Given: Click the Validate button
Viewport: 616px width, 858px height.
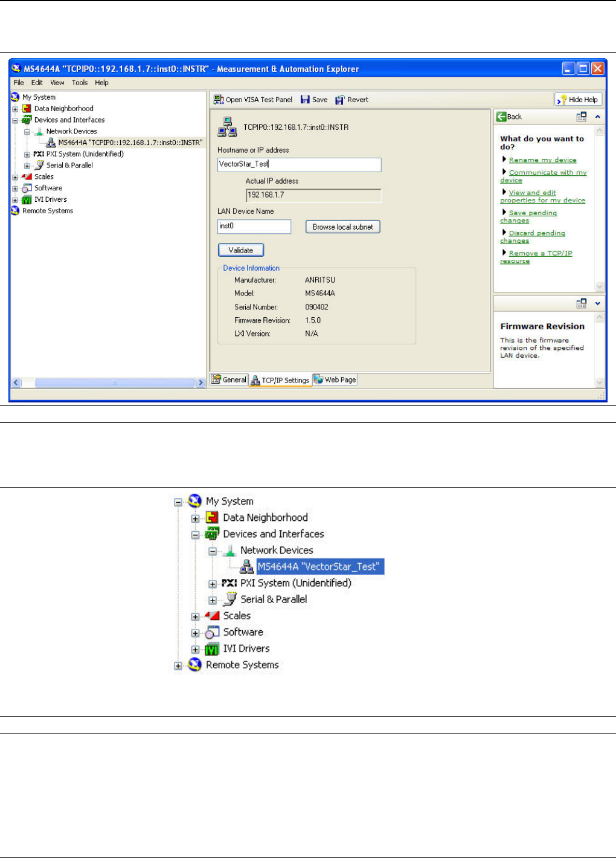Looking at the screenshot, I should pos(241,250).
